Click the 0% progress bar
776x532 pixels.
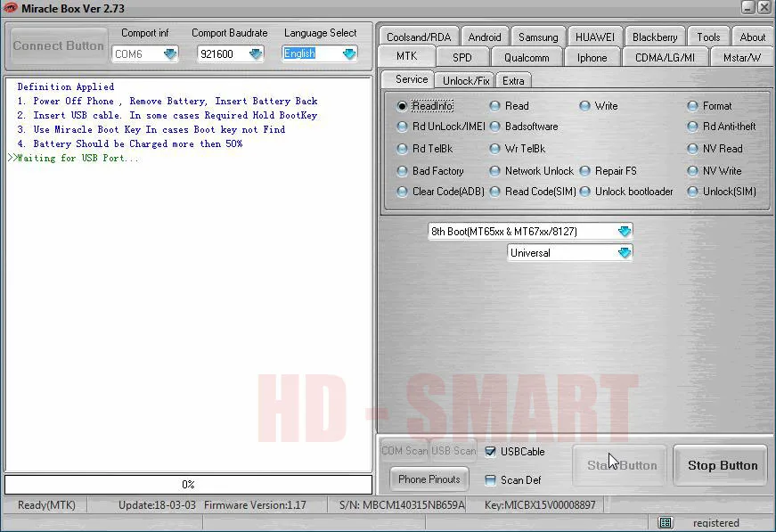pos(188,485)
